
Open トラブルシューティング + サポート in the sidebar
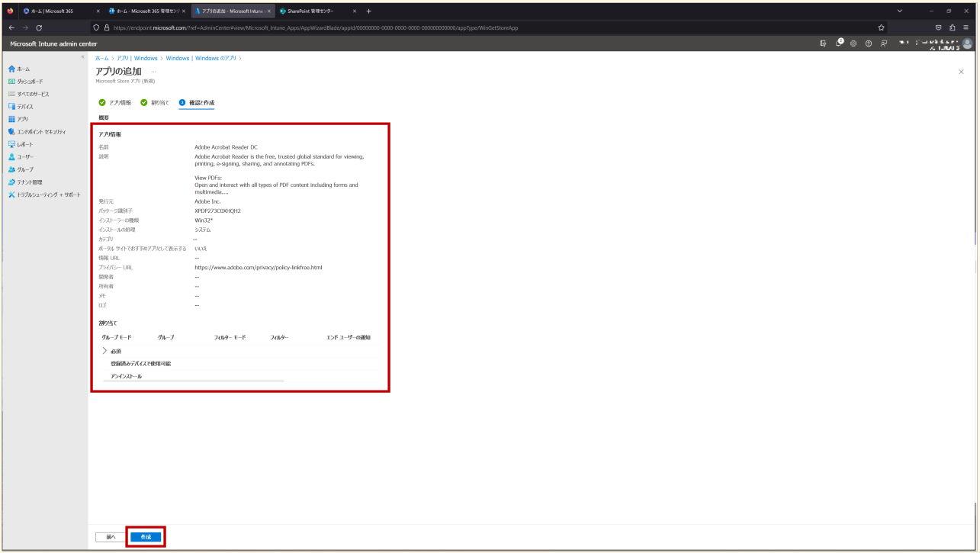click(x=43, y=195)
